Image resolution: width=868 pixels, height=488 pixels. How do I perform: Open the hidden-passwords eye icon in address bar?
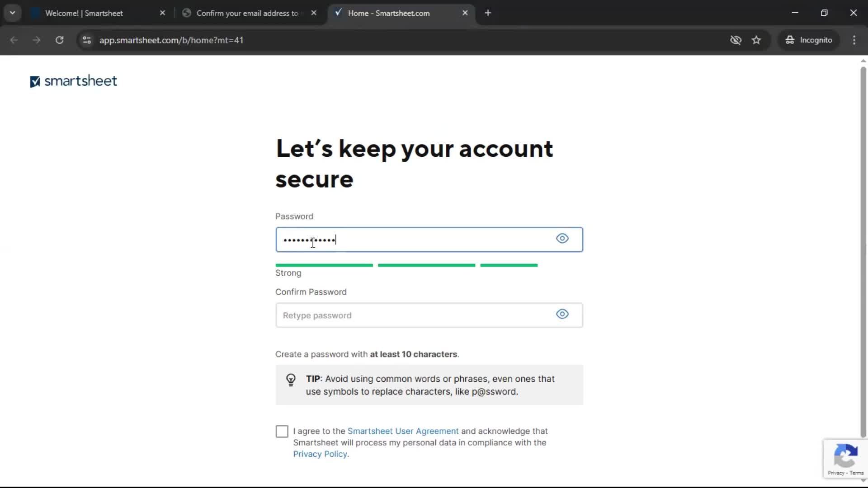736,40
